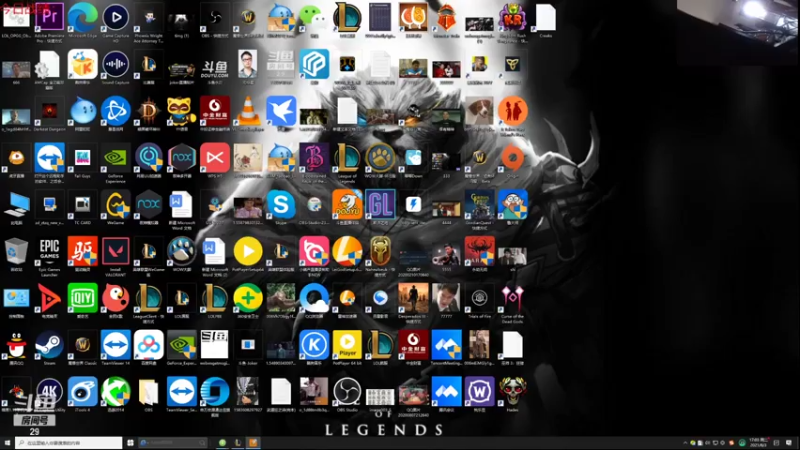Open the Sound Capture icon
The image size is (800, 450).
(x=116, y=64)
